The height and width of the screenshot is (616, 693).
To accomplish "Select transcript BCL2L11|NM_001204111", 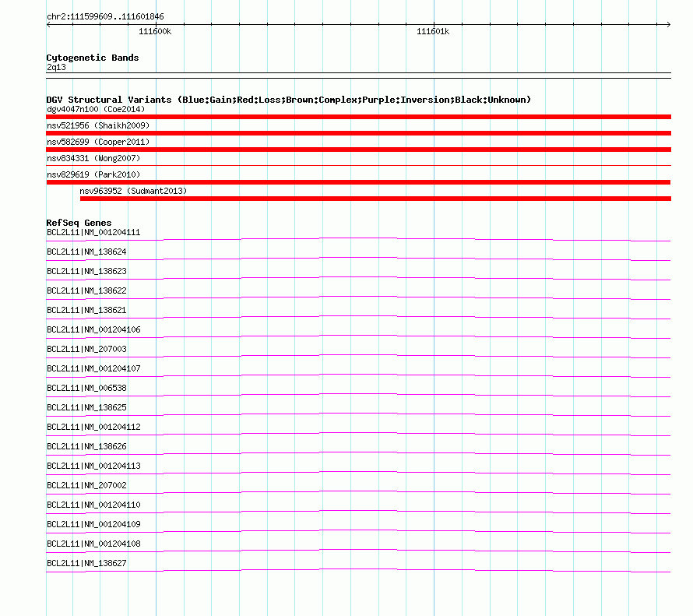I will [93, 232].
